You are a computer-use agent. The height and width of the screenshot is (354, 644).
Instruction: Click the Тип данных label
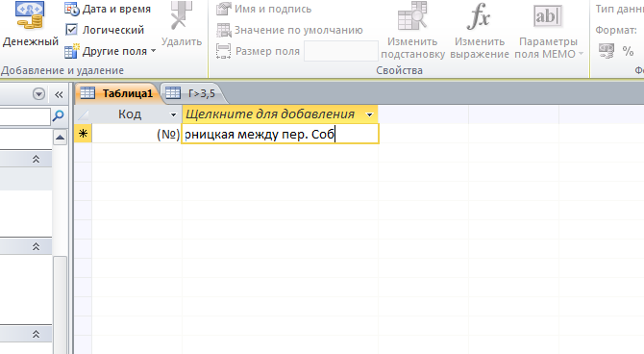(619, 9)
